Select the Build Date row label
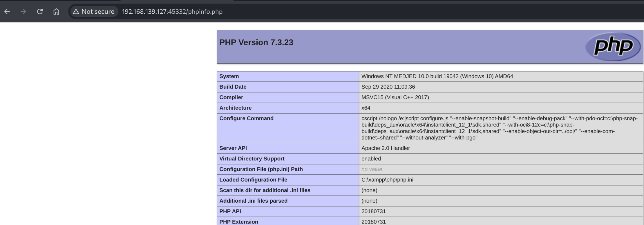Screen dimensions: 644x225 [233, 87]
